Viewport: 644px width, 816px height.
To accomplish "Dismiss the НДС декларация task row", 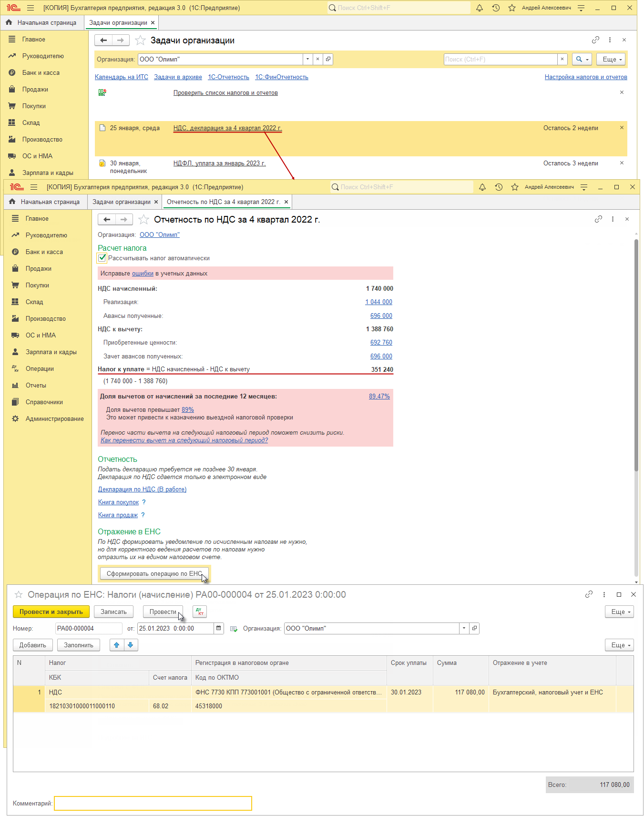I will point(622,128).
